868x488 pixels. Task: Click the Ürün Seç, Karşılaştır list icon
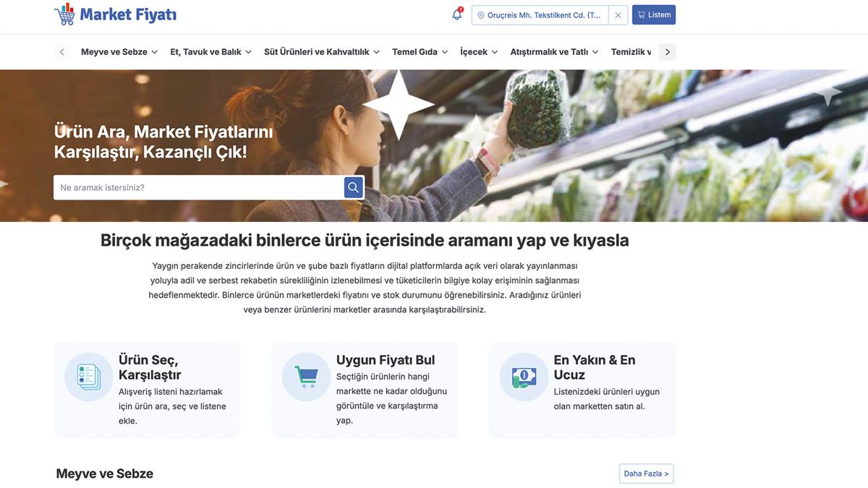(x=89, y=377)
